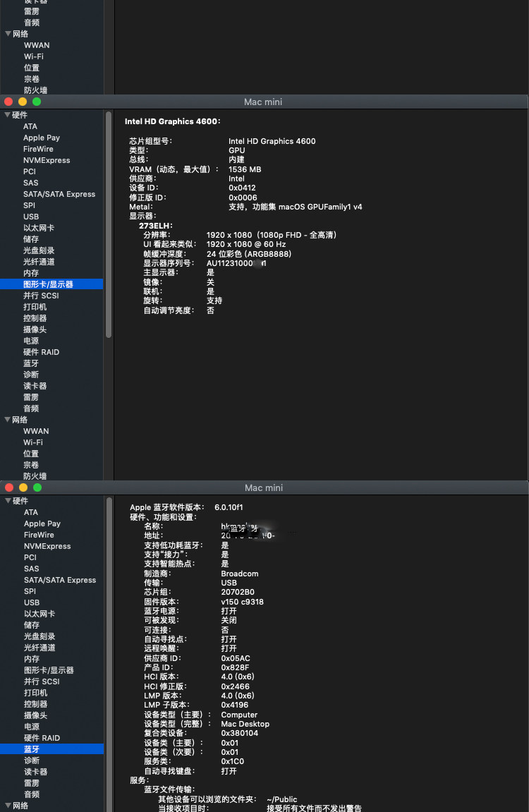
Task: Open USB in the Intel HD Graphics window sidebar
Action: [31, 217]
